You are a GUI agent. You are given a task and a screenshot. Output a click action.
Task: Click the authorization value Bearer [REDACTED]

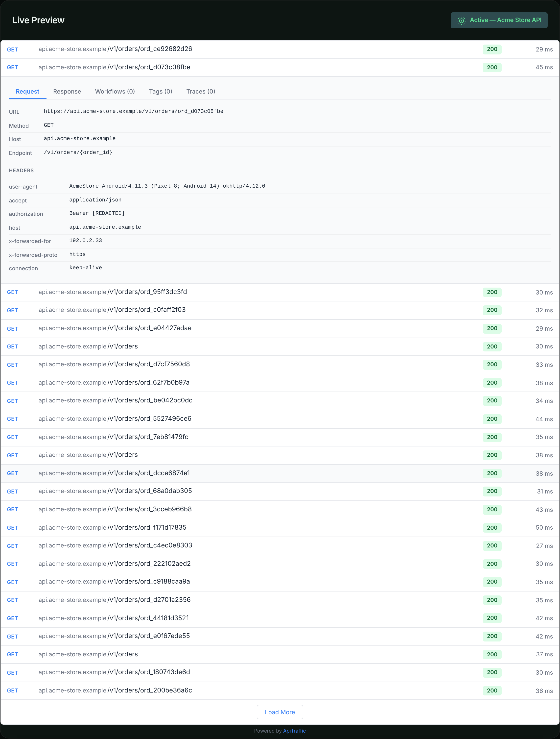[x=97, y=213]
